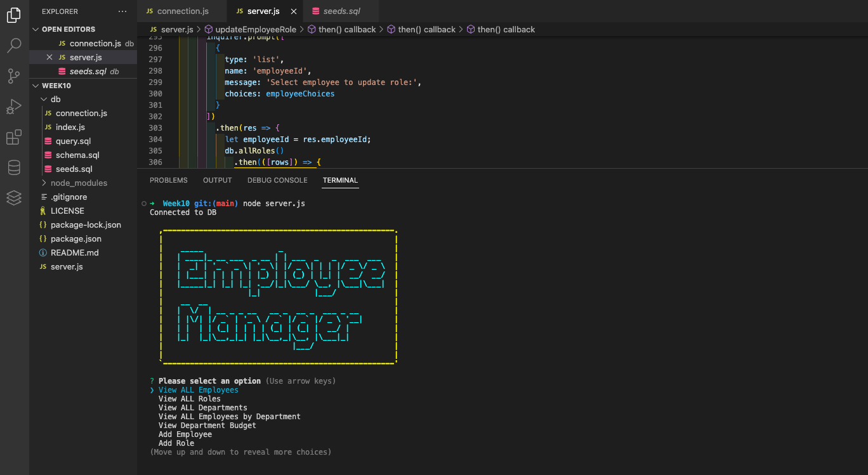
Task: Open the Run and Debug view
Action: (14, 107)
